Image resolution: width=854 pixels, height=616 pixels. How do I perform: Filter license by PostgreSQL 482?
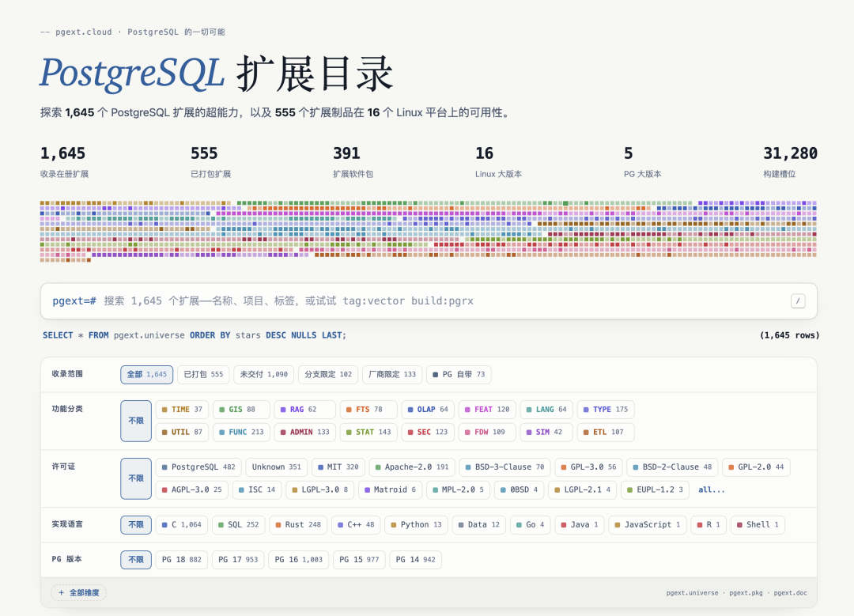click(198, 467)
